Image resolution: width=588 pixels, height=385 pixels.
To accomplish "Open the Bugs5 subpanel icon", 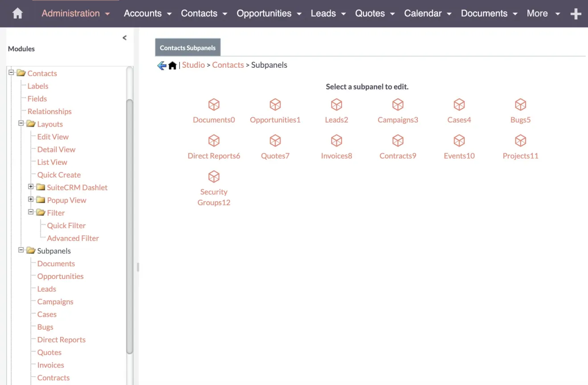I will point(520,109).
